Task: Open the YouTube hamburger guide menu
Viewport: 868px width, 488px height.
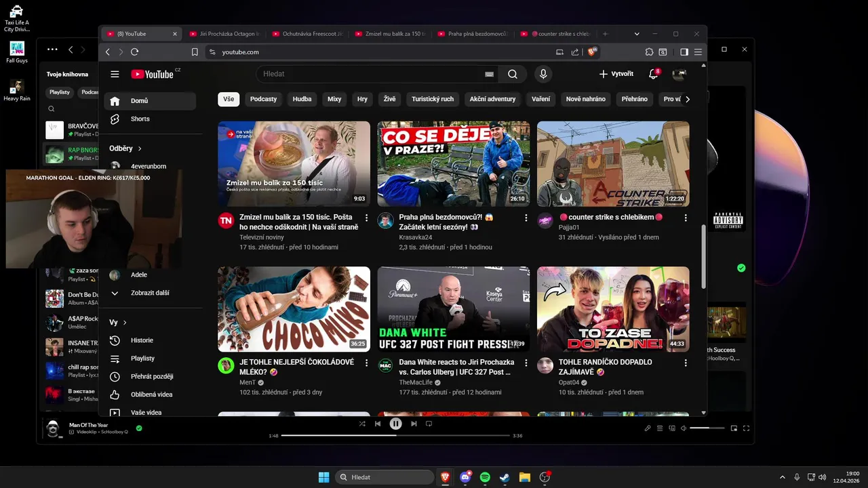Action: (x=115, y=74)
